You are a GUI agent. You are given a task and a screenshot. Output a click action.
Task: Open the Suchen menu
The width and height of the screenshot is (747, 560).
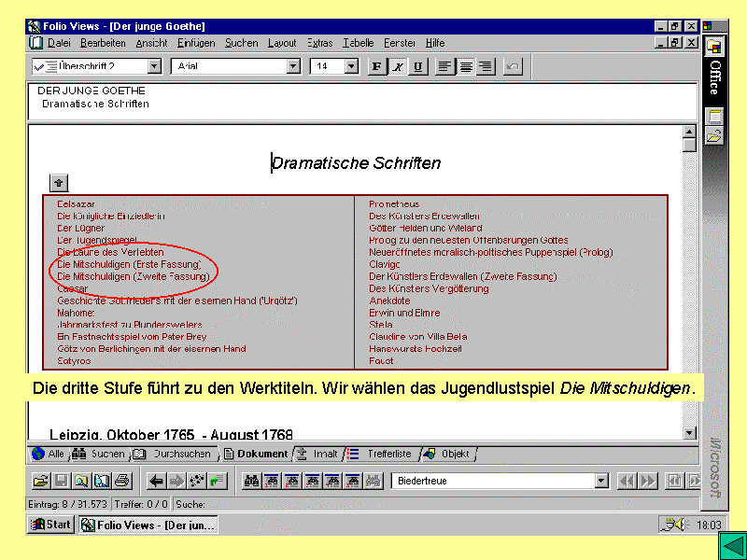coord(242,43)
